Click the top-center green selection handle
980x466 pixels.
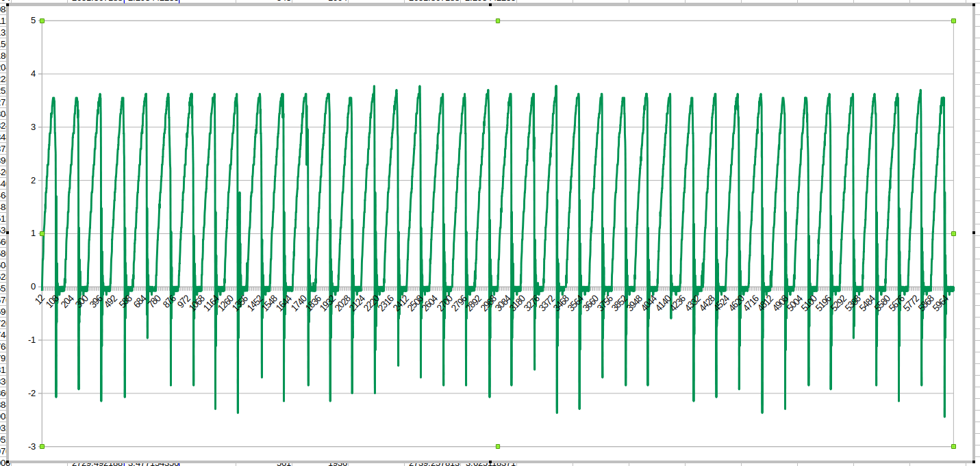tap(498, 21)
